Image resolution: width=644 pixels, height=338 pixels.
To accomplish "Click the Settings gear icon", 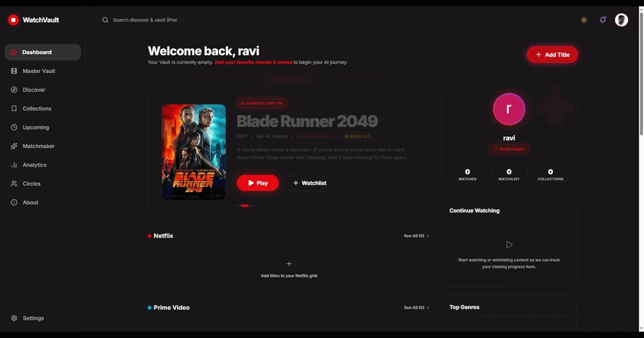I will click(14, 318).
